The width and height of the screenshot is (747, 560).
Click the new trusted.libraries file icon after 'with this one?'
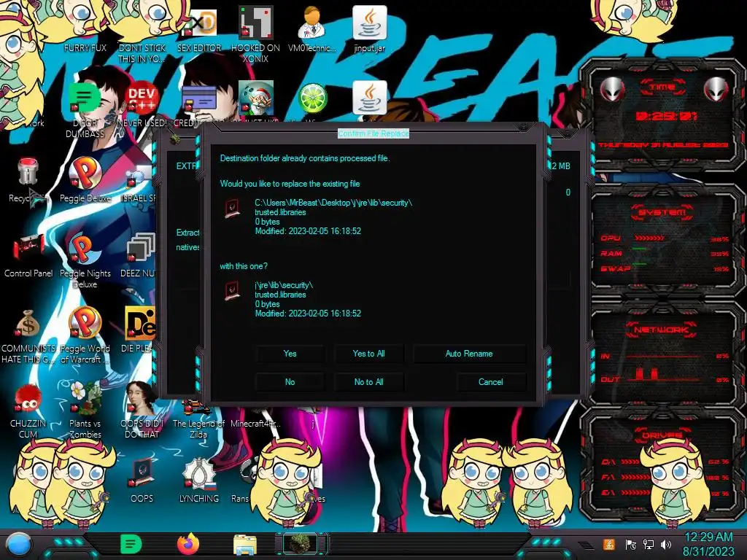(232, 290)
